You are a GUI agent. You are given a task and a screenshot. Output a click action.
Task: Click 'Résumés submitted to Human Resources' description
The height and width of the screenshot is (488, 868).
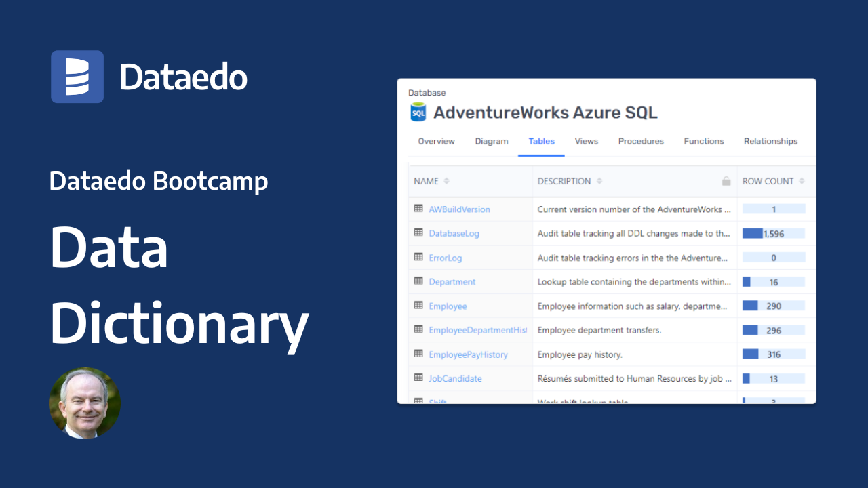pyautogui.click(x=634, y=378)
